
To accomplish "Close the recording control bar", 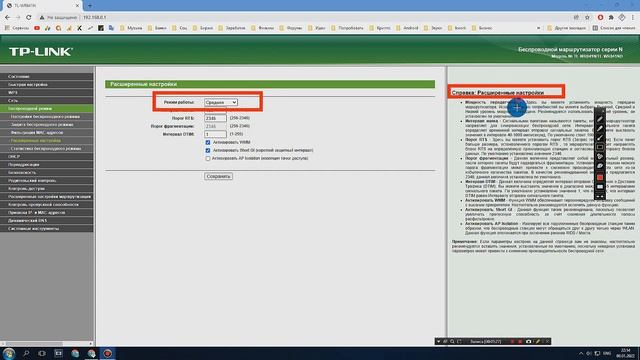I will coord(547,341).
